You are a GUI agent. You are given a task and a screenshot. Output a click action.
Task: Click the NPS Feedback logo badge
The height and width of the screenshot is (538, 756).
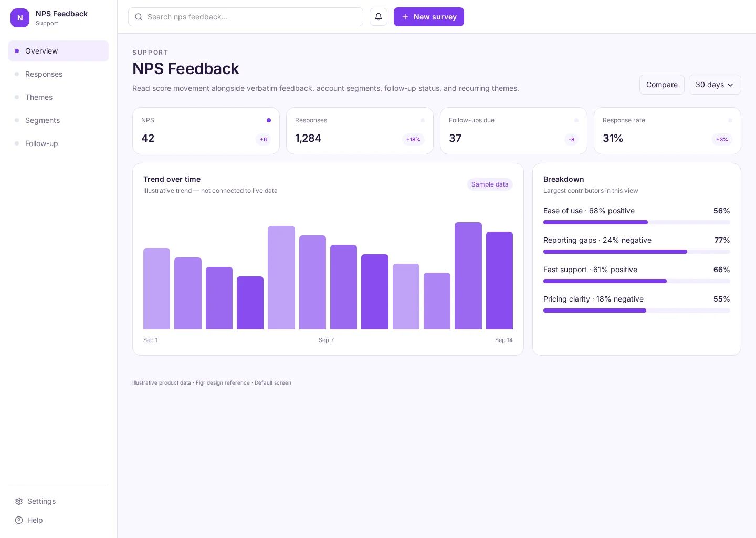tap(20, 18)
